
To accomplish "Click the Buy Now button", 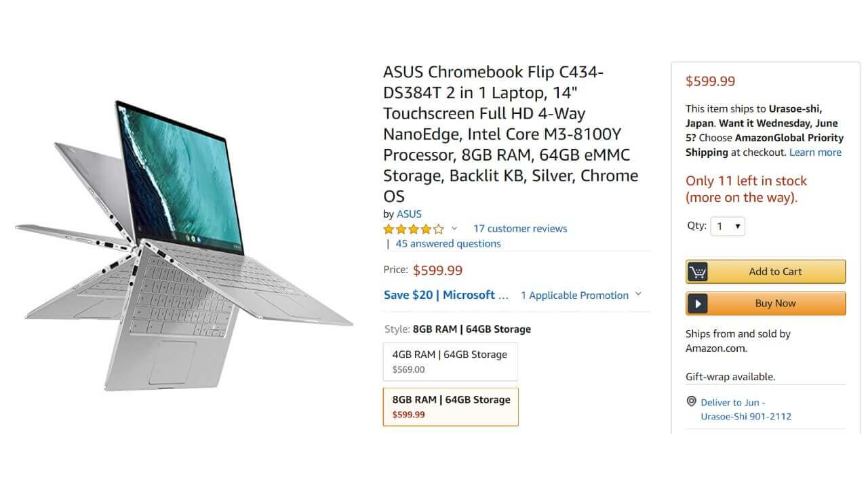I will coord(766,304).
